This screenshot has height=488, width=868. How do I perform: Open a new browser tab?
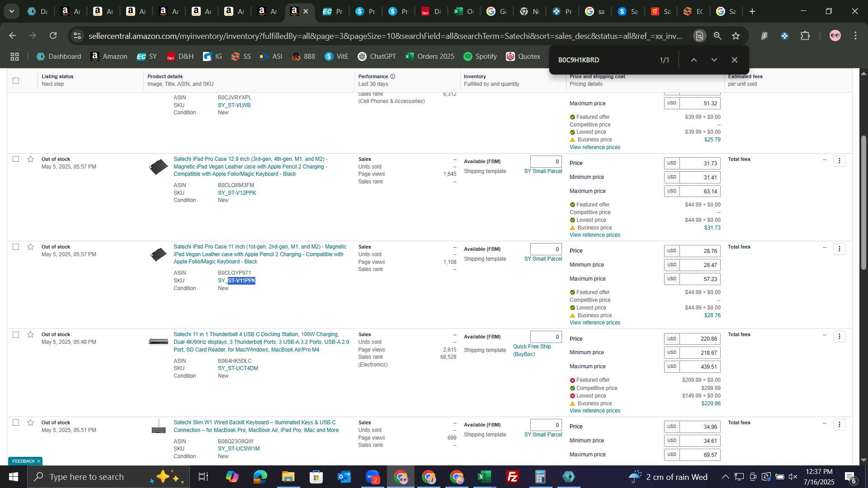[752, 12]
